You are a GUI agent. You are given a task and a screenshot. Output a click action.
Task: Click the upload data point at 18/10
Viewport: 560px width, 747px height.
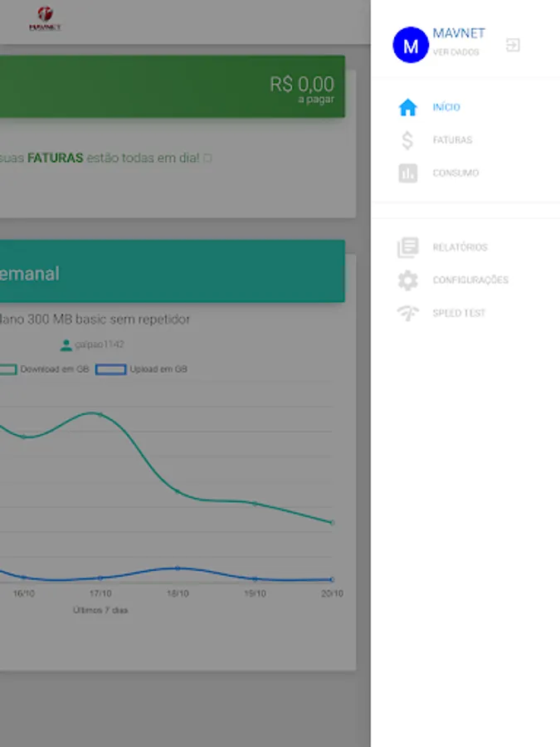click(x=178, y=568)
